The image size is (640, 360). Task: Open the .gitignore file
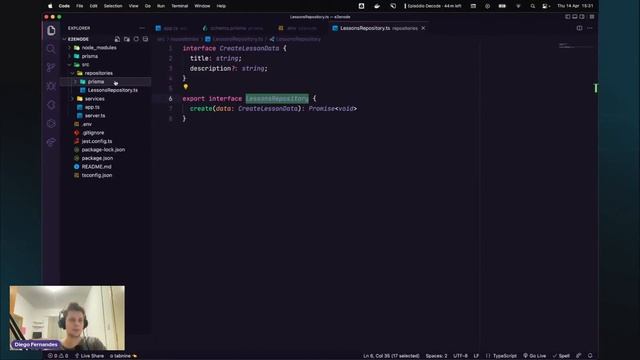click(x=93, y=133)
